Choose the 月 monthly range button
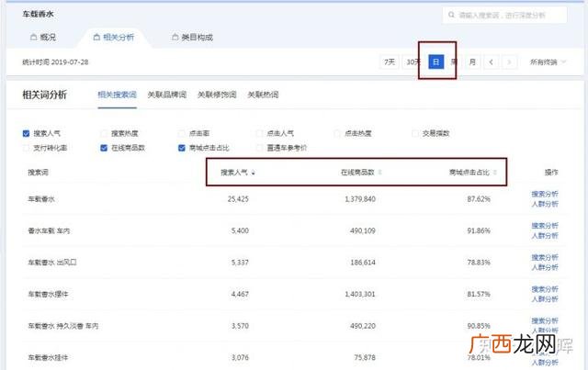 click(472, 62)
